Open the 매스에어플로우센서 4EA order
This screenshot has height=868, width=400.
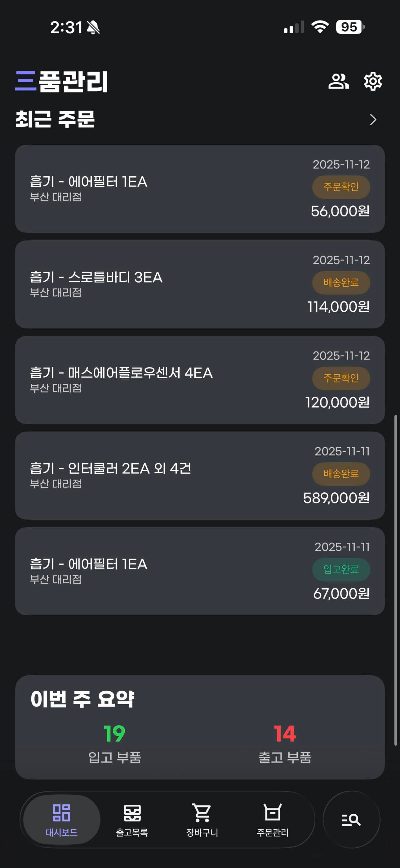pyautogui.click(x=200, y=380)
